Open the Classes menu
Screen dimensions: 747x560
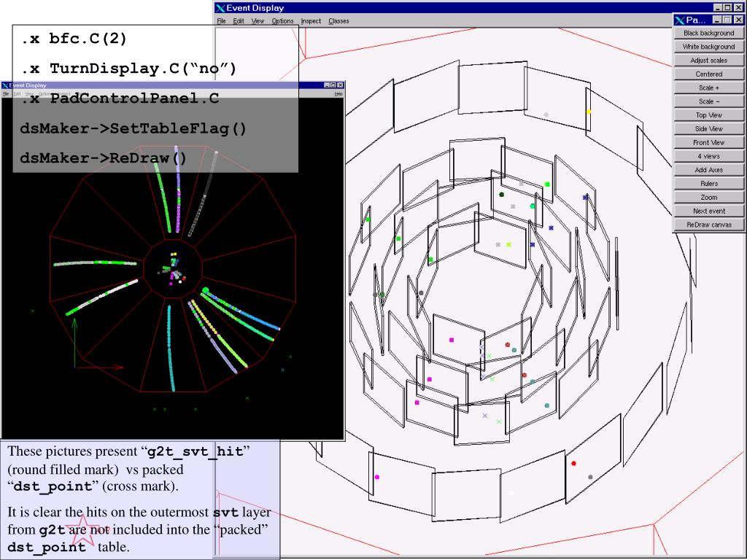pyautogui.click(x=338, y=21)
